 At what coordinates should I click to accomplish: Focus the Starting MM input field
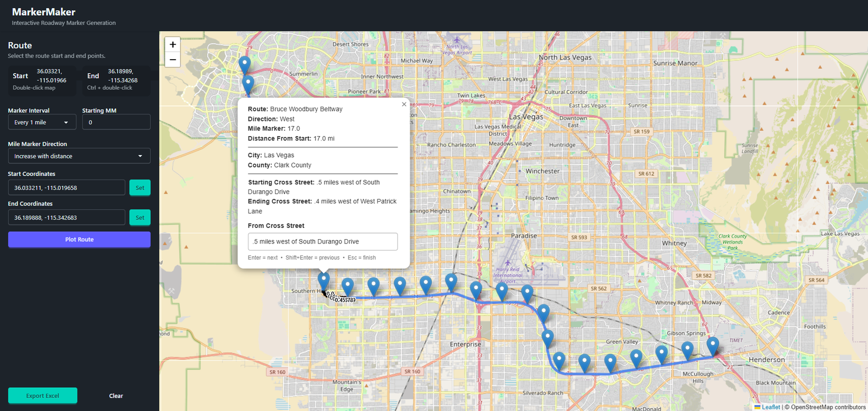tap(116, 122)
